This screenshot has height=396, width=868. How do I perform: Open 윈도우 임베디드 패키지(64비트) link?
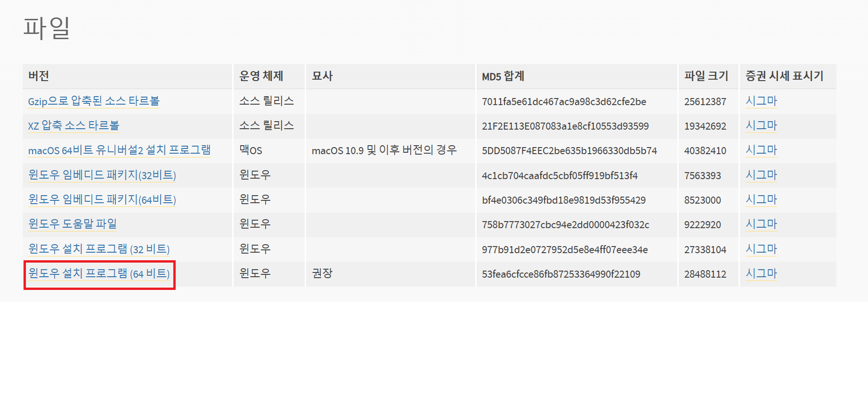[102, 199]
